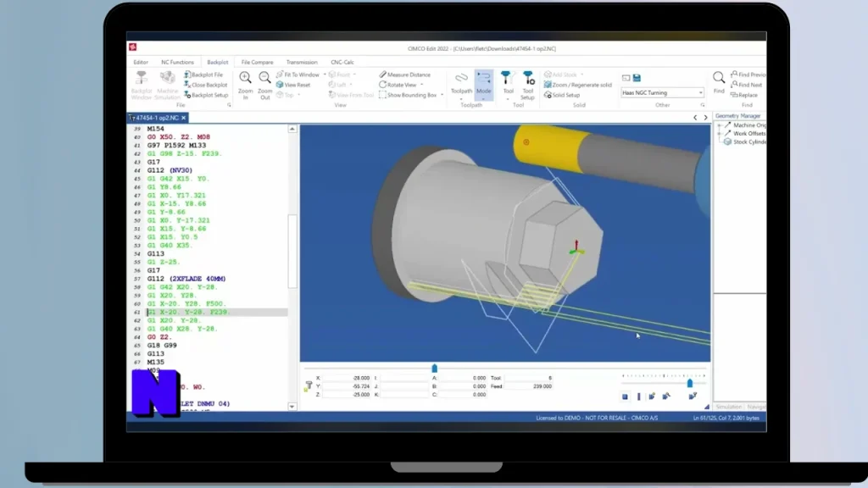Viewport: 868px width, 488px height.
Task: Expand the File group dialog launcher
Action: 229,105
